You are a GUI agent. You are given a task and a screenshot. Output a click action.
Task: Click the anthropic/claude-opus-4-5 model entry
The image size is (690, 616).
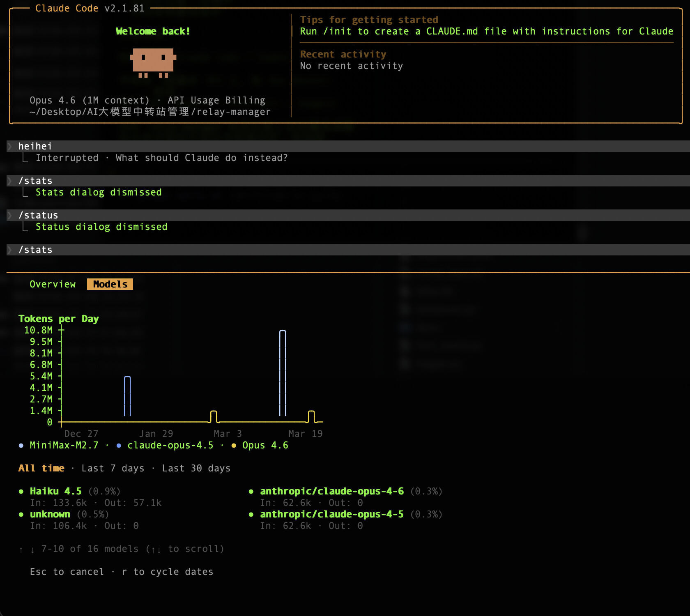(x=332, y=514)
